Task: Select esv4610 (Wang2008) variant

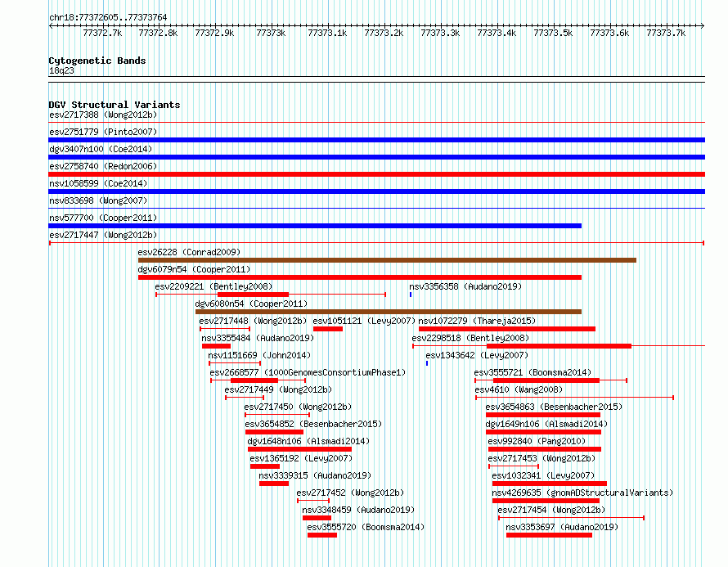Action: pyautogui.click(x=518, y=389)
